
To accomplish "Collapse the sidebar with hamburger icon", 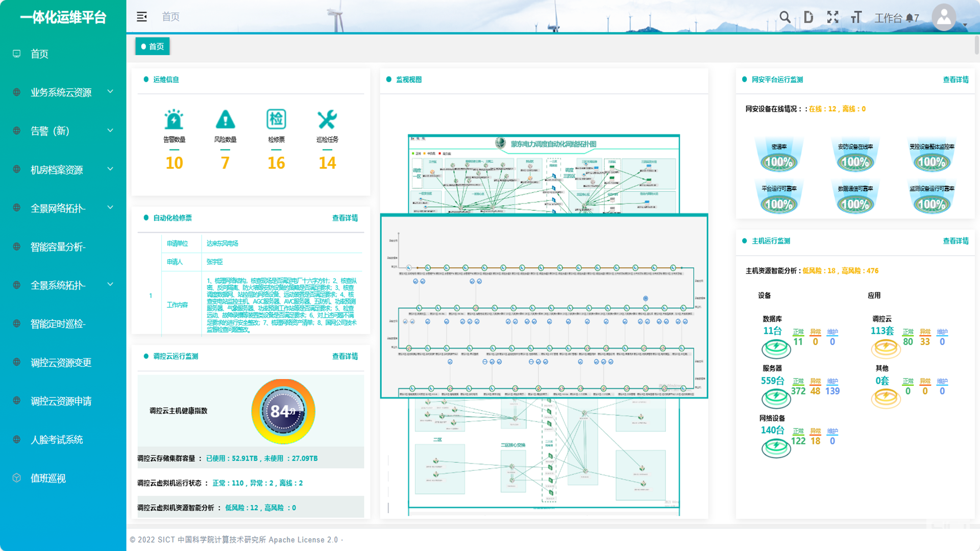I will tap(142, 17).
